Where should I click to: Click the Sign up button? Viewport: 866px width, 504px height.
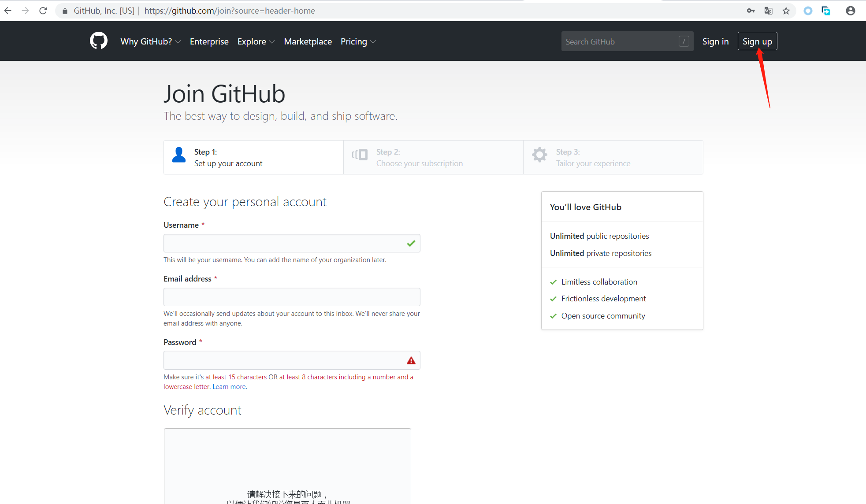757,41
